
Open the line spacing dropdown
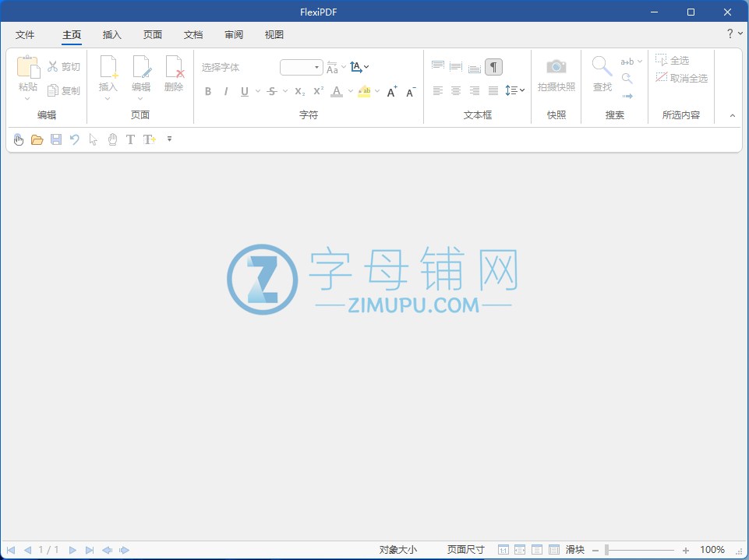click(x=515, y=90)
